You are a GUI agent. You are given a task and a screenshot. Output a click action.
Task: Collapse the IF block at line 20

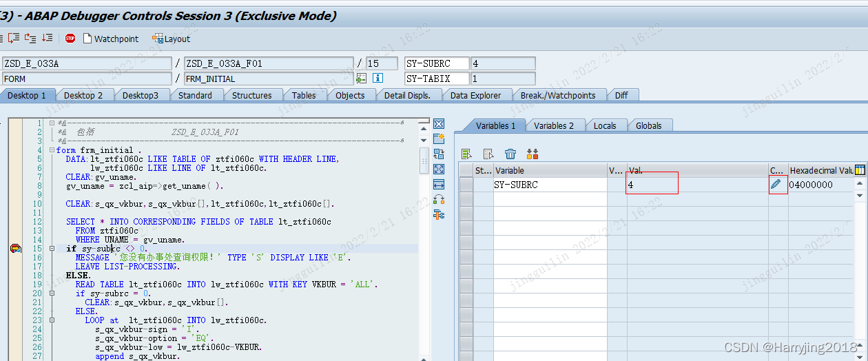tap(51, 293)
